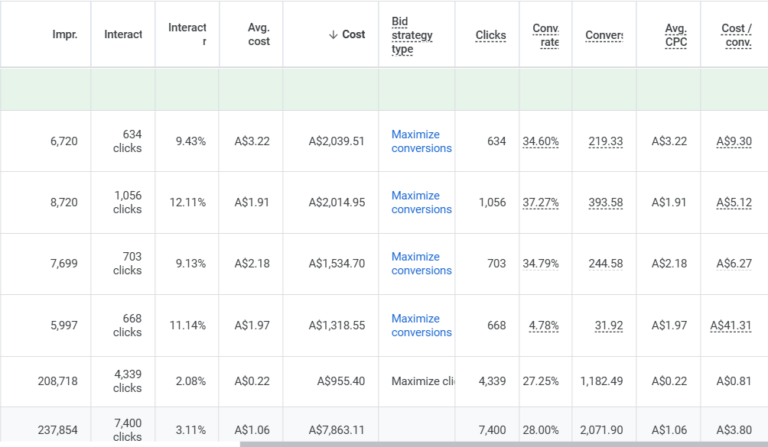768x447 pixels.
Task: Click the 219.33 conversions value
Action: coord(604,142)
